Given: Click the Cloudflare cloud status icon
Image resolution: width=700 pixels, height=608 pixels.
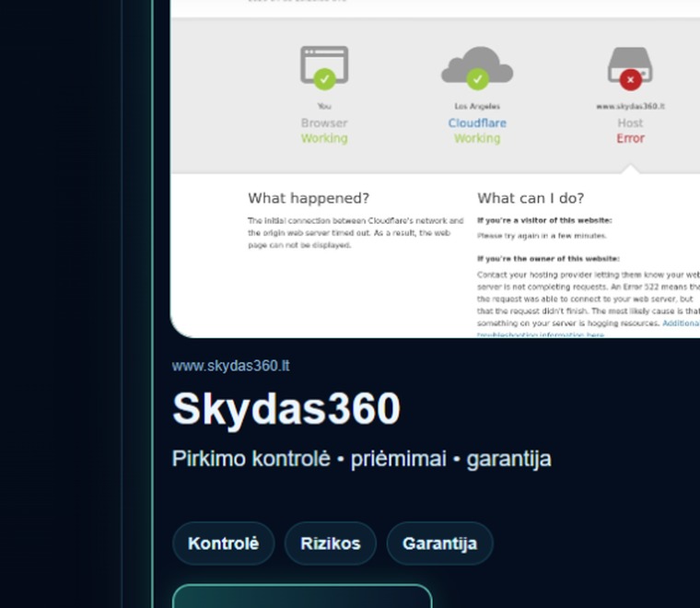Looking at the screenshot, I should pos(477,68).
